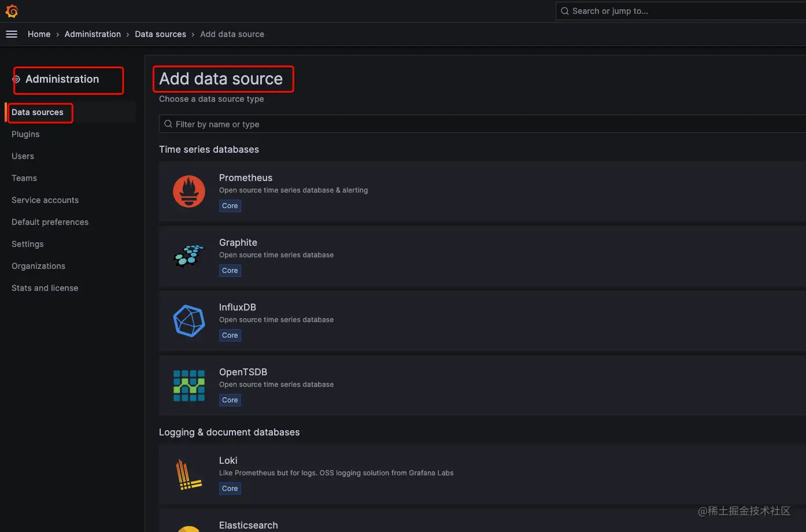
Task: Open Stats and license in the sidebar
Action: coord(45,288)
